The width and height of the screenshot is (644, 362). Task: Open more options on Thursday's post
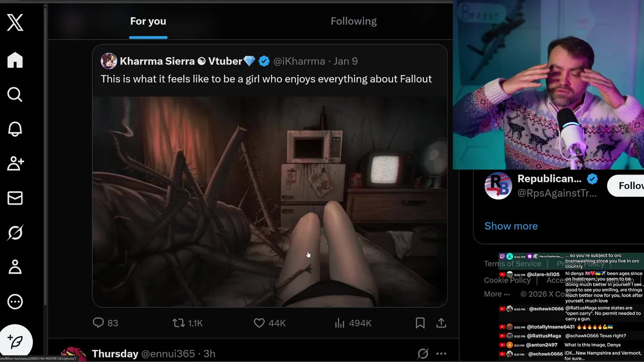[441, 353]
